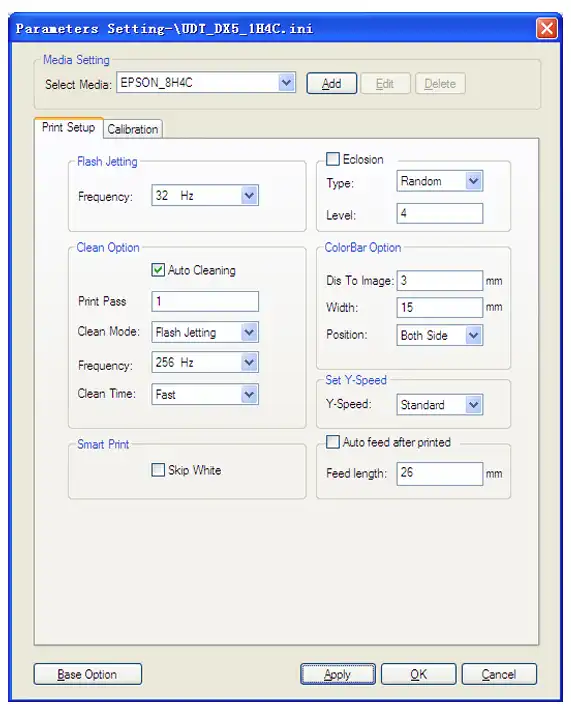Click the Add media button
Image resolution: width=571 pixels, height=713 pixels.
coord(331,84)
